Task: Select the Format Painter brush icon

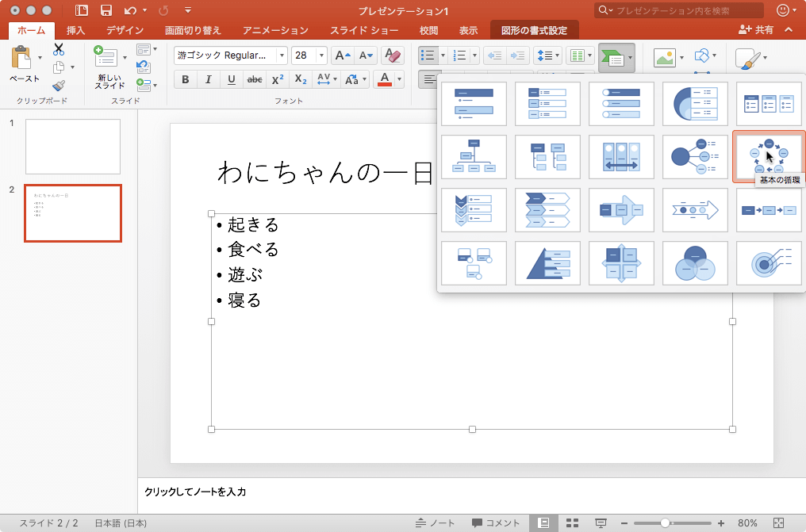Action: [59, 86]
